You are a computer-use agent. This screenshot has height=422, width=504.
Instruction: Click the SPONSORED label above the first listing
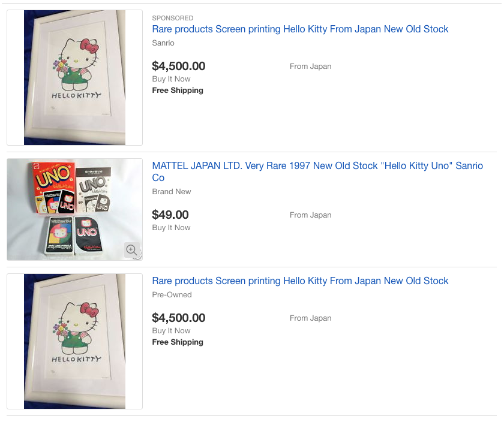point(173,18)
